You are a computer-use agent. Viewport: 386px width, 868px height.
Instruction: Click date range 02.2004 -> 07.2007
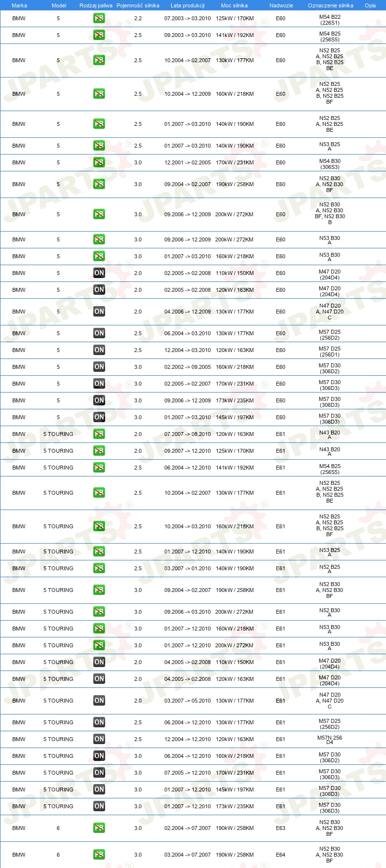tap(188, 828)
